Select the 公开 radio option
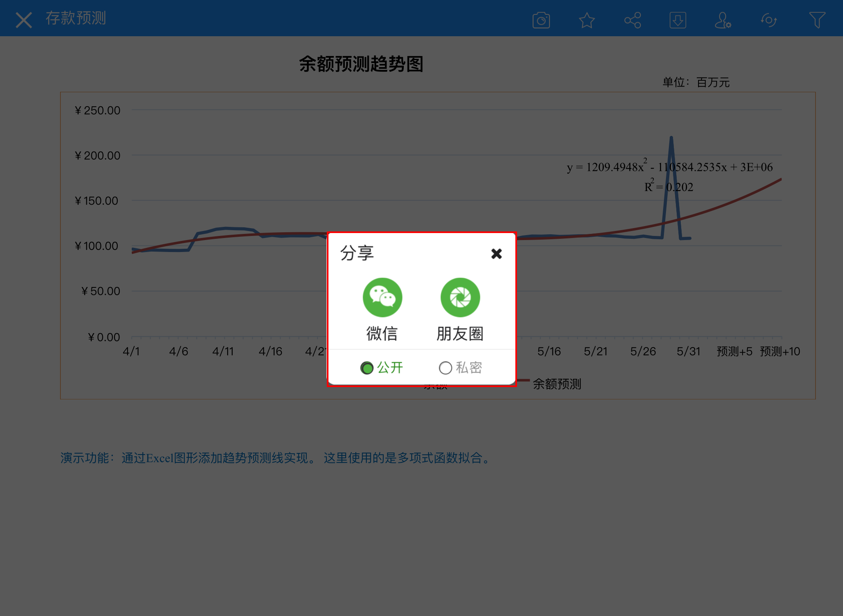The image size is (843, 616). click(382, 367)
